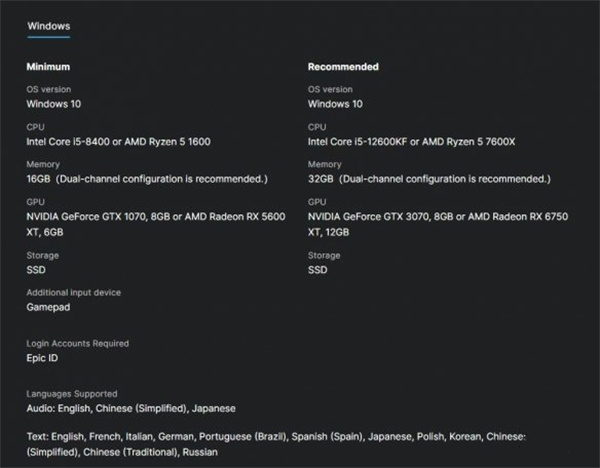Click the Recommended requirements heading

(343, 67)
